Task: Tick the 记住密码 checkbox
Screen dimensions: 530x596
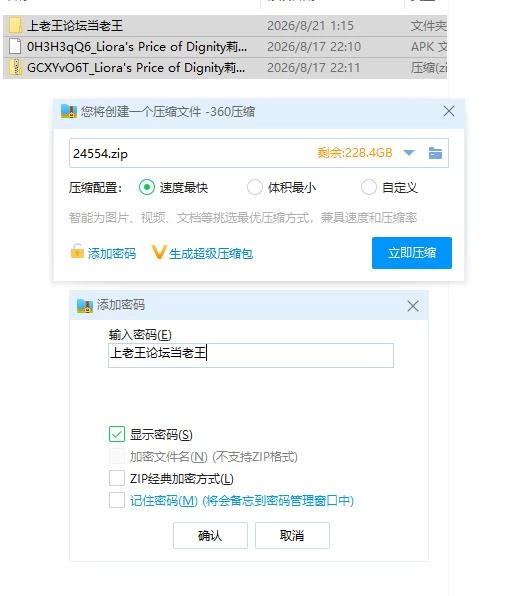Action: pyautogui.click(x=117, y=500)
